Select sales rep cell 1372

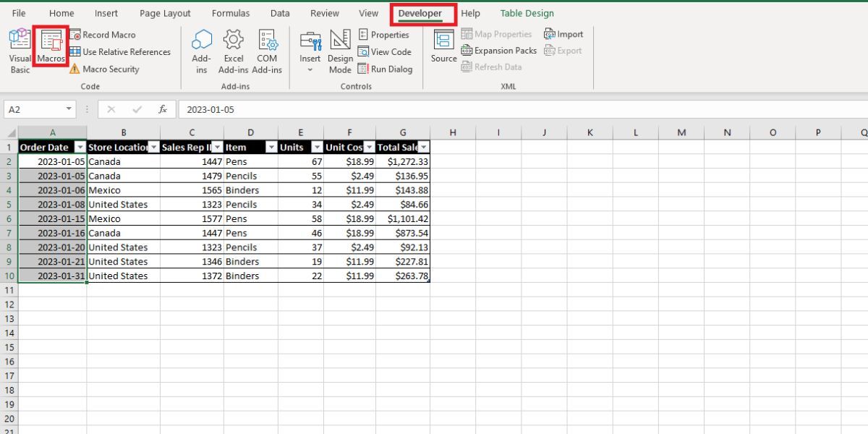pyautogui.click(x=192, y=276)
